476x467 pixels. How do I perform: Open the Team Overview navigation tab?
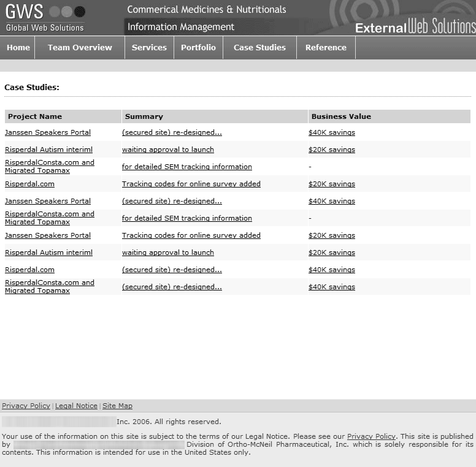click(x=80, y=48)
